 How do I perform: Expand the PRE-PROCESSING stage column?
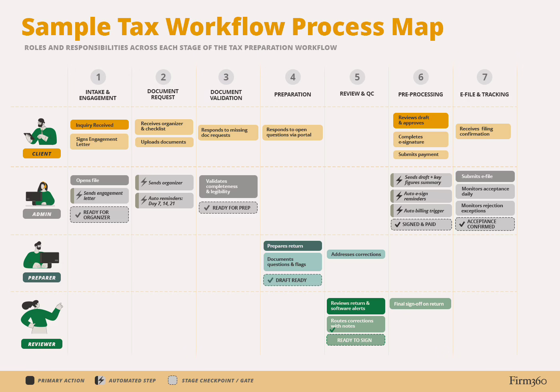pos(420,94)
